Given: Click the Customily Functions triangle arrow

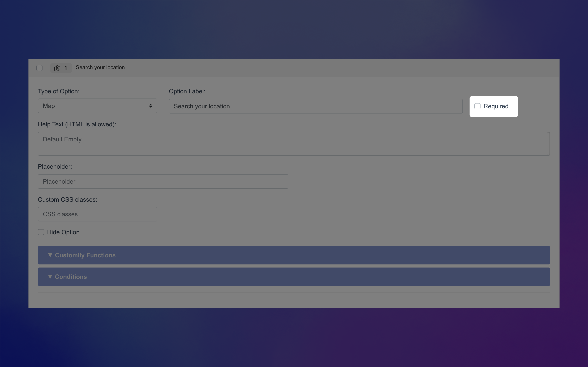Looking at the screenshot, I should [x=50, y=255].
